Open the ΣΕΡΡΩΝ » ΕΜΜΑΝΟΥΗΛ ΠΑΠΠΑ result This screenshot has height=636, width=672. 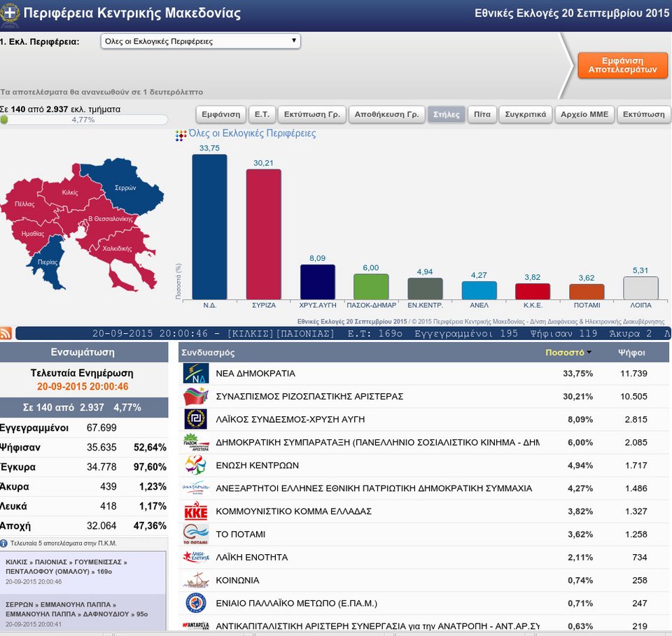pos(83,612)
